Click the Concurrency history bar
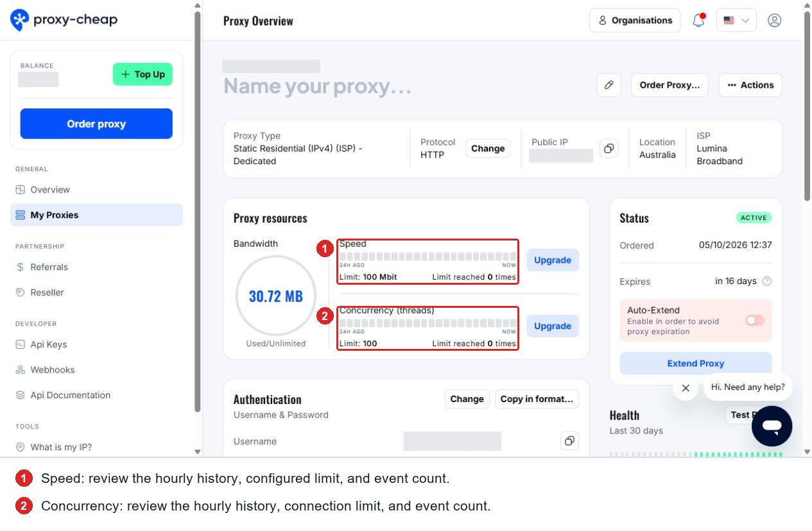This screenshot has height=531, width=812. point(428,323)
